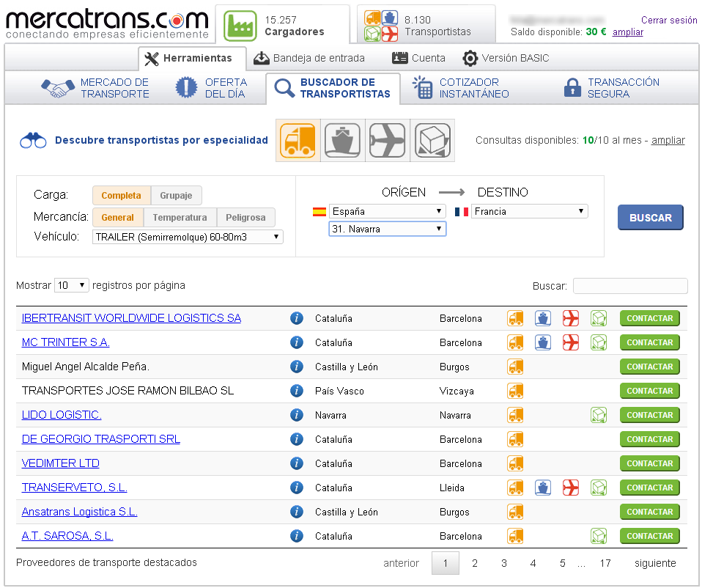Open DE GEORGIO TRASPORTI SRL link

(x=100, y=439)
